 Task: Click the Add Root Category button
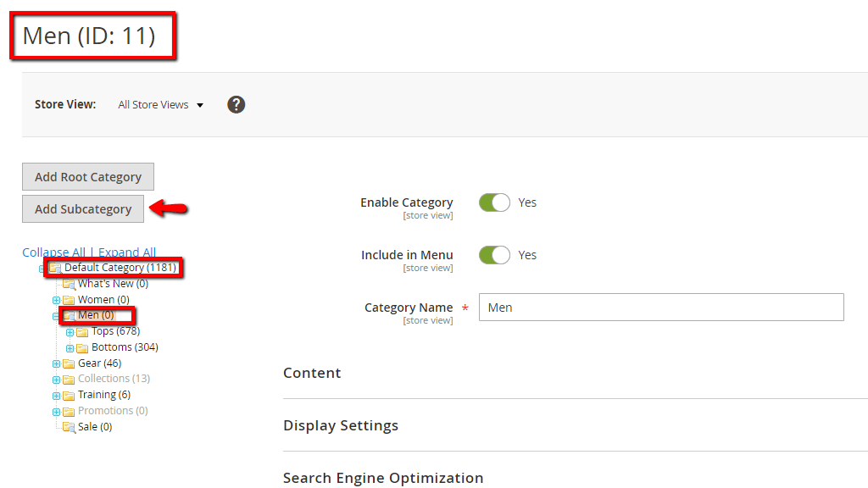point(88,177)
